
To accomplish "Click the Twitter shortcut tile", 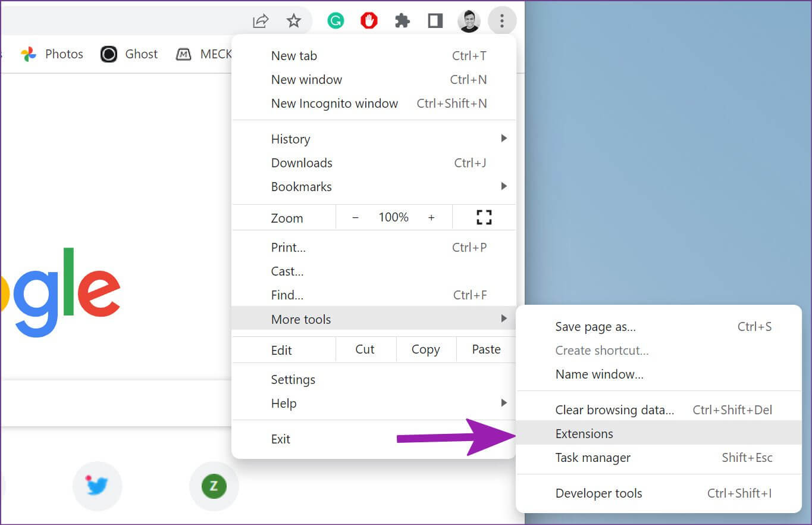I will pos(97,486).
